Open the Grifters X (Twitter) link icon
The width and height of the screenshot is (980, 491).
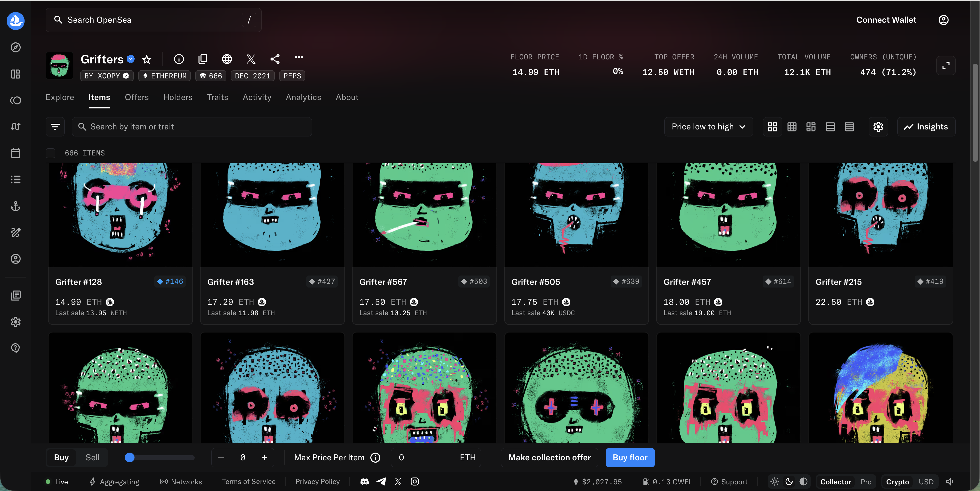click(x=251, y=59)
